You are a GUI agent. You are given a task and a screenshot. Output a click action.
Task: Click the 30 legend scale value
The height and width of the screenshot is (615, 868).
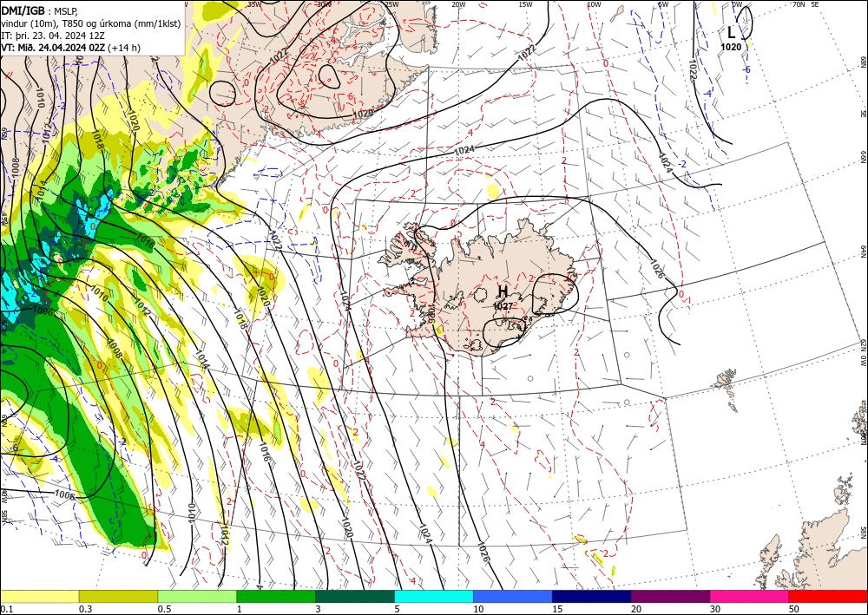click(x=715, y=609)
